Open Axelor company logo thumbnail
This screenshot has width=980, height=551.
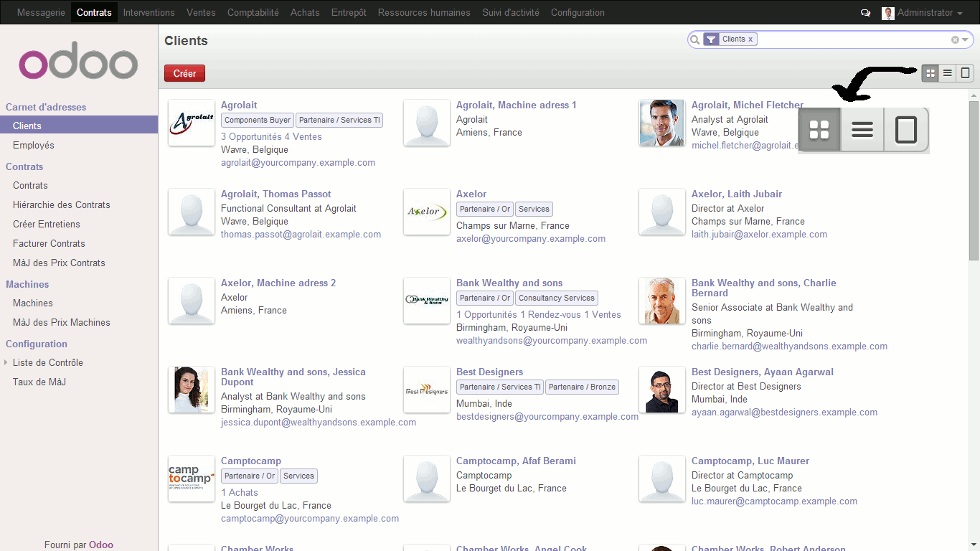click(427, 212)
